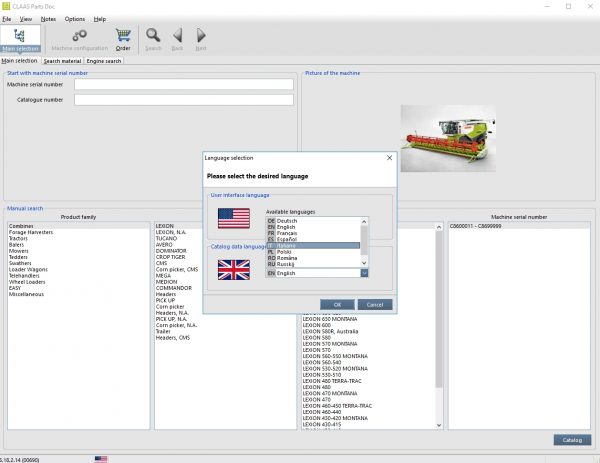Screen dimensions: 600x463
Task: Switch to the Search material tab
Action: pos(62,61)
